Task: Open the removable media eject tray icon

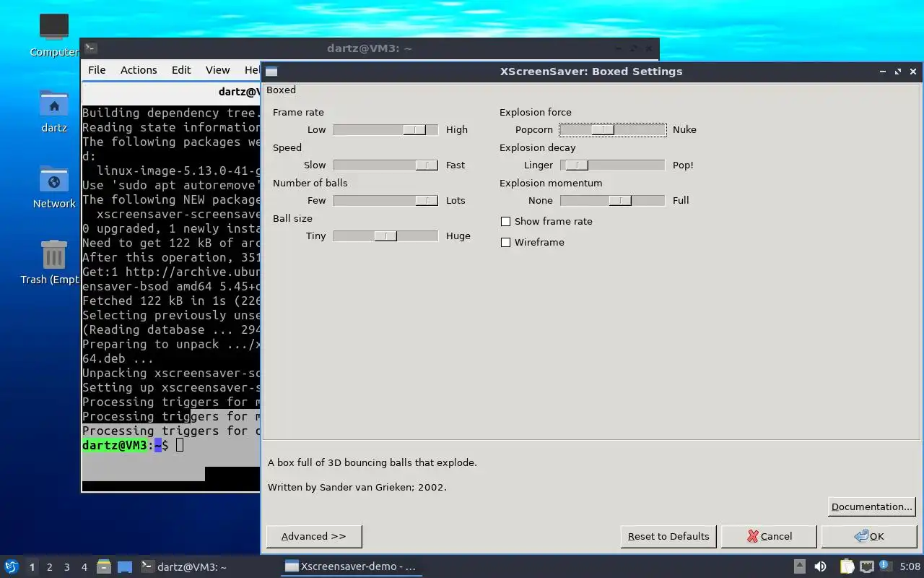Action: click(800, 566)
